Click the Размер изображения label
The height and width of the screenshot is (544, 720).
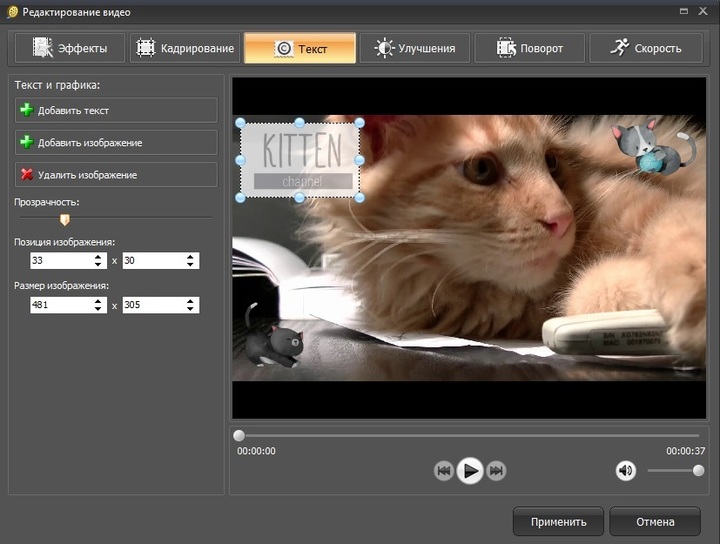[61, 286]
